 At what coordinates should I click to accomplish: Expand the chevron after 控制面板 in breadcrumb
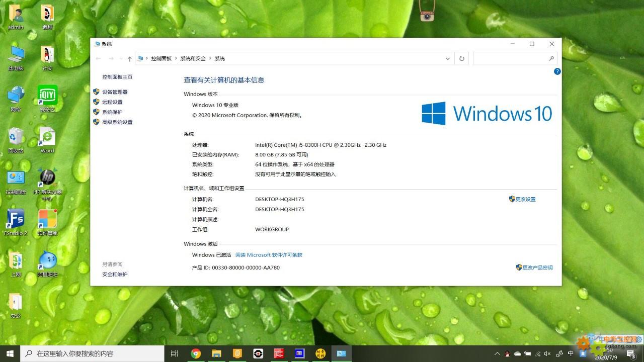click(x=176, y=59)
